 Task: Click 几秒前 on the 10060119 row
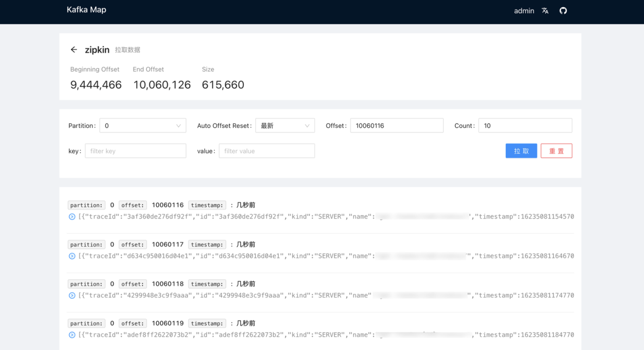click(x=246, y=323)
